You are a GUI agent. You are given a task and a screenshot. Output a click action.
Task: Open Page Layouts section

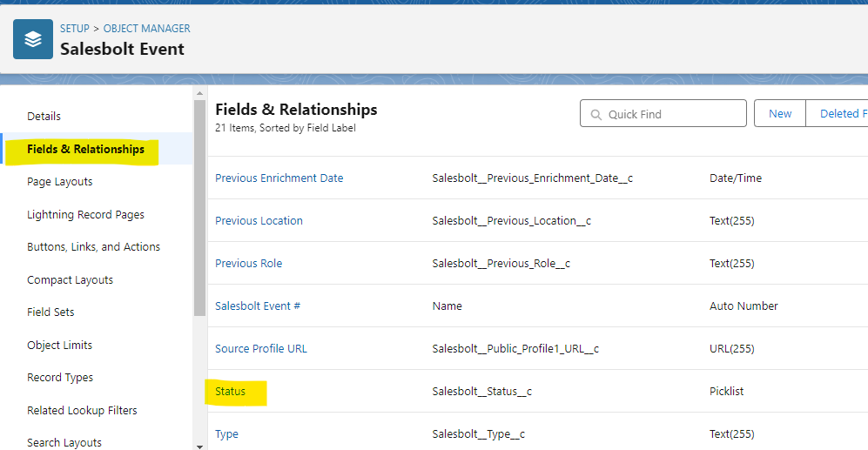point(60,182)
